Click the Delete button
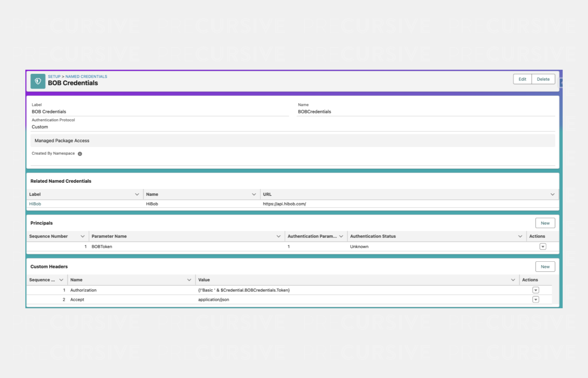Viewport: 588px width, 378px height. tap(543, 79)
